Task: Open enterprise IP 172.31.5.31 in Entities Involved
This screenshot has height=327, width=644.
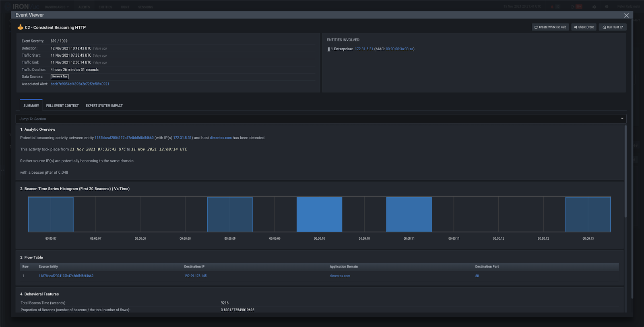Action: (x=364, y=49)
